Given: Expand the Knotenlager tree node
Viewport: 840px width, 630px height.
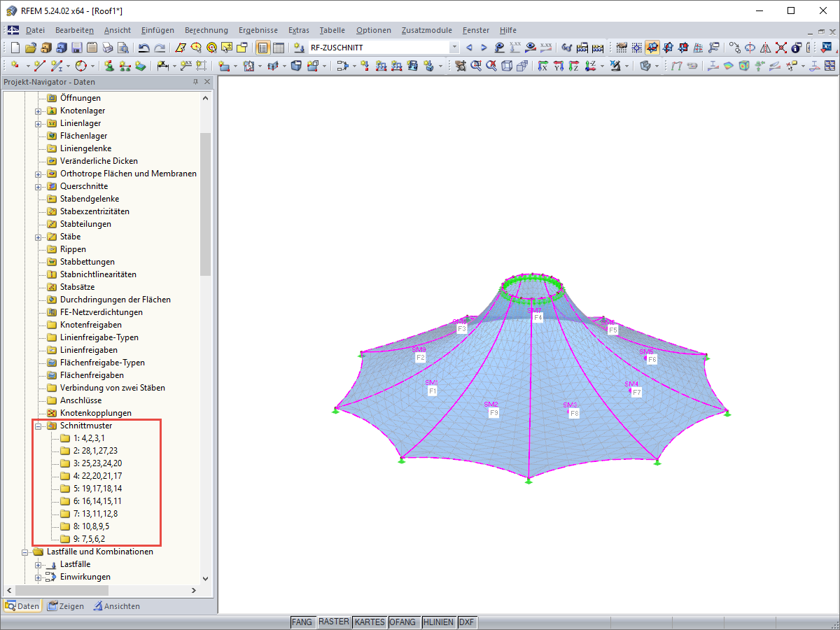Looking at the screenshot, I should pyautogui.click(x=38, y=111).
